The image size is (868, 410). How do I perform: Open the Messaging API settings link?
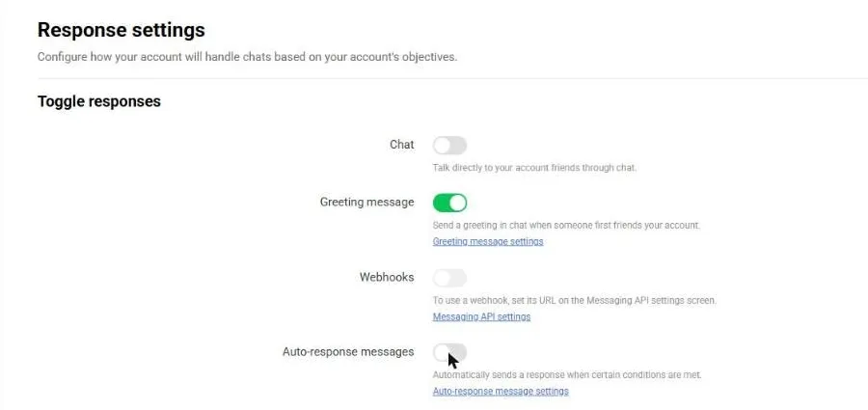(x=481, y=316)
